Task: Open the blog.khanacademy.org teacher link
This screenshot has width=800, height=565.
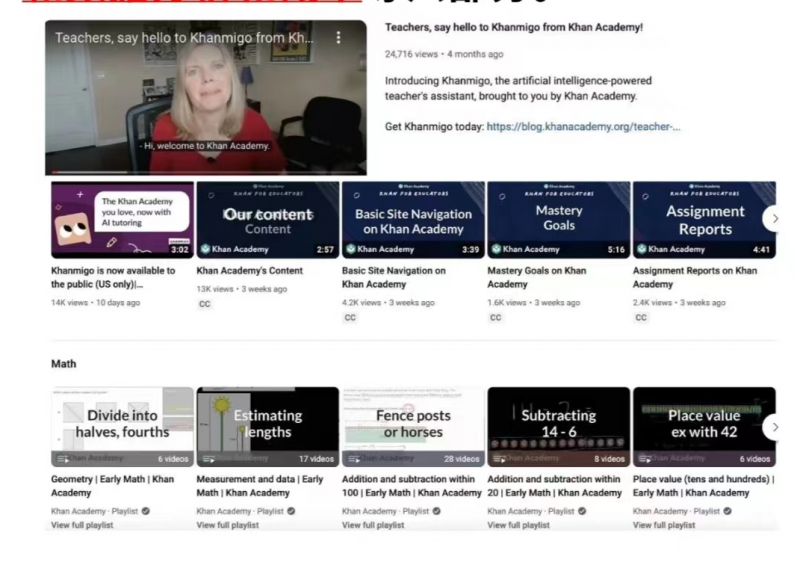Action: [583, 127]
